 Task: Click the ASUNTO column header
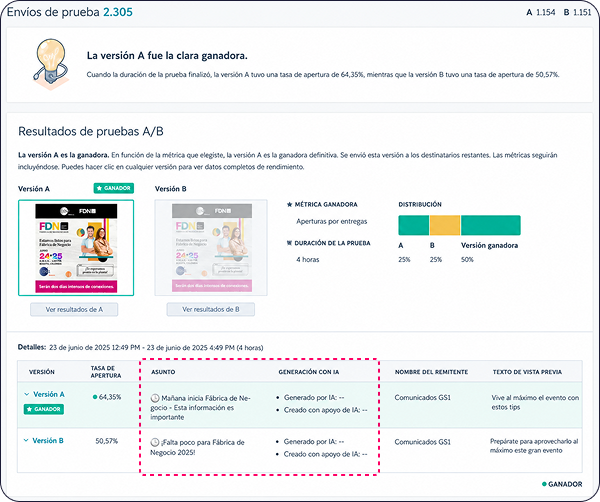[163, 372]
